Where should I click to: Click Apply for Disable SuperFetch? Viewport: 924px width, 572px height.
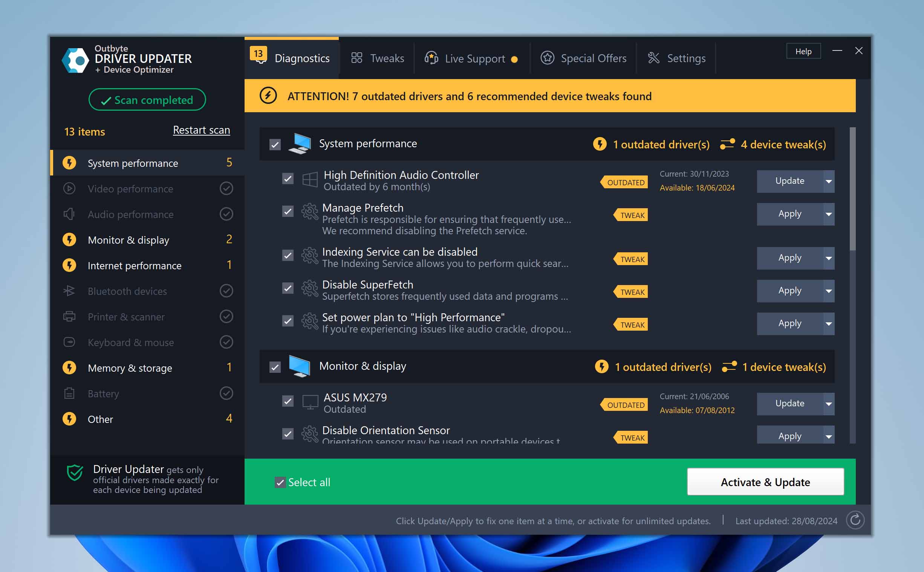(x=789, y=291)
